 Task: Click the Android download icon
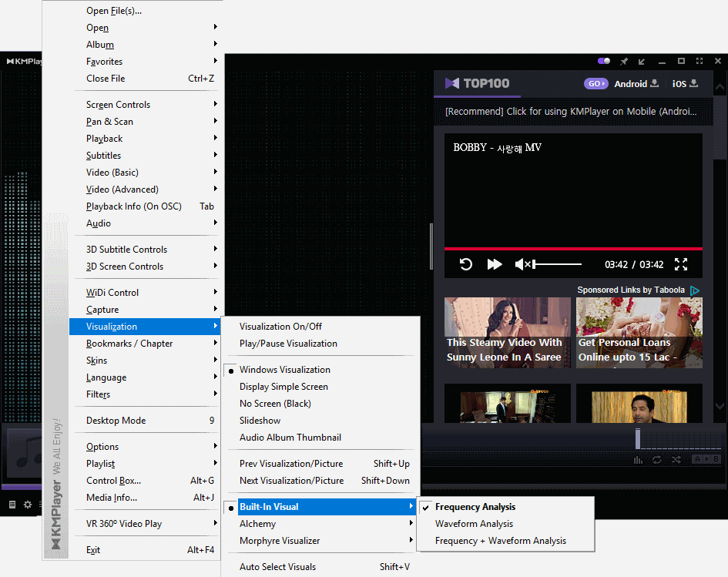(x=654, y=83)
